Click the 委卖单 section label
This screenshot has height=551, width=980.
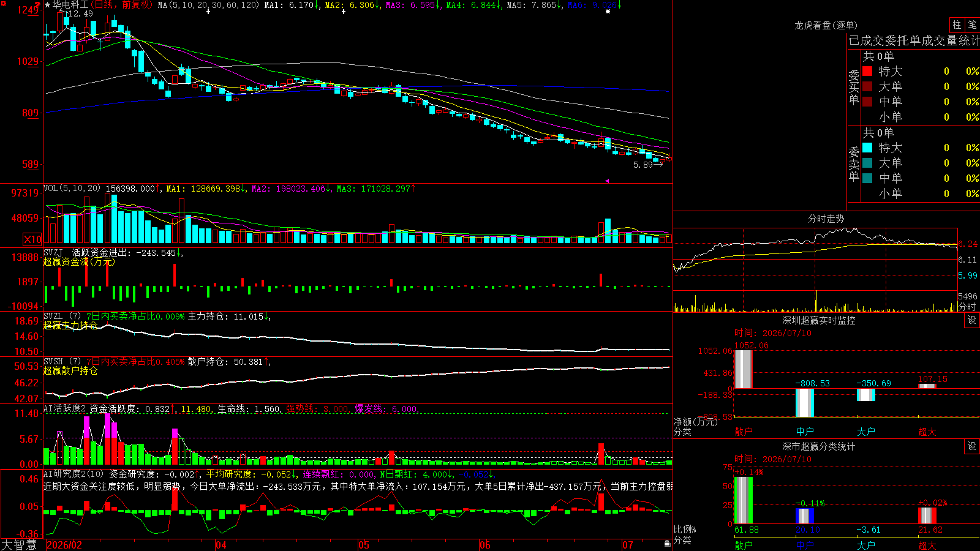coord(854,163)
